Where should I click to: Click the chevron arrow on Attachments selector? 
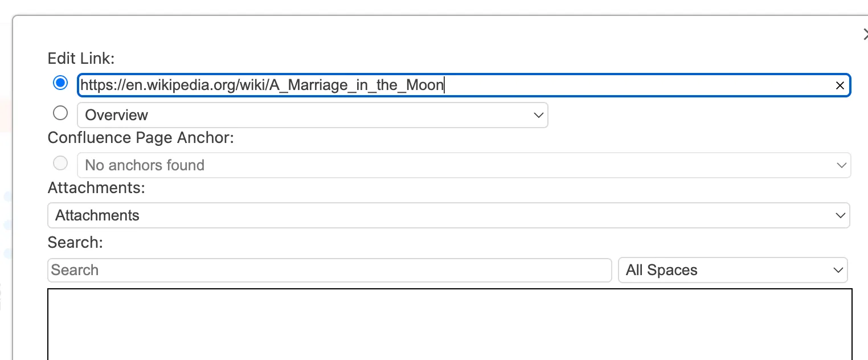(840, 215)
